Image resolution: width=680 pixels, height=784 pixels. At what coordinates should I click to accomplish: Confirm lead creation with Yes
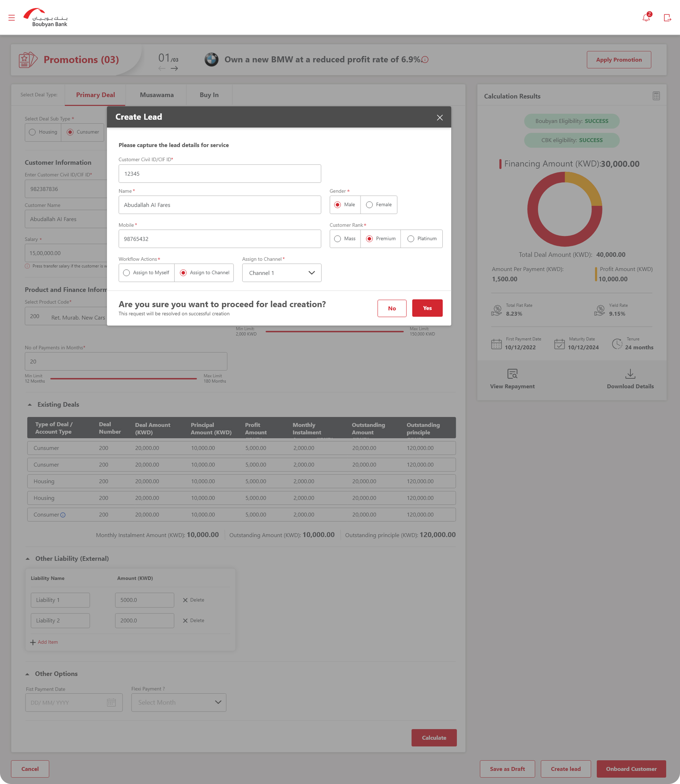coord(427,308)
